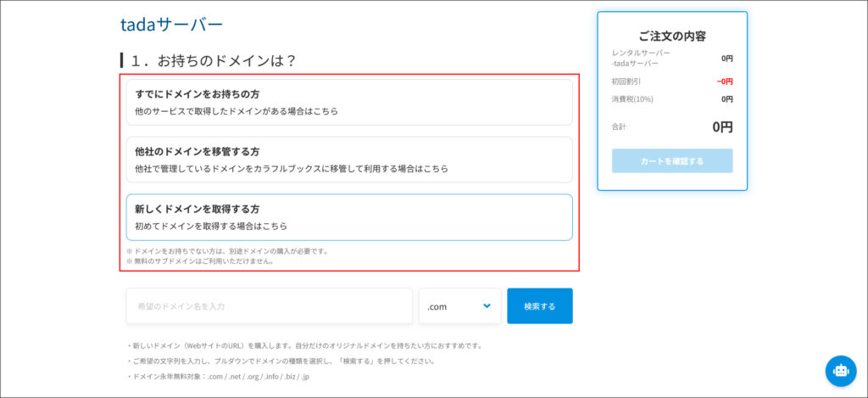Screen dimensions: 868x398
Task: Select "新しくドメインを取得する方" option
Action: [198, 209]
